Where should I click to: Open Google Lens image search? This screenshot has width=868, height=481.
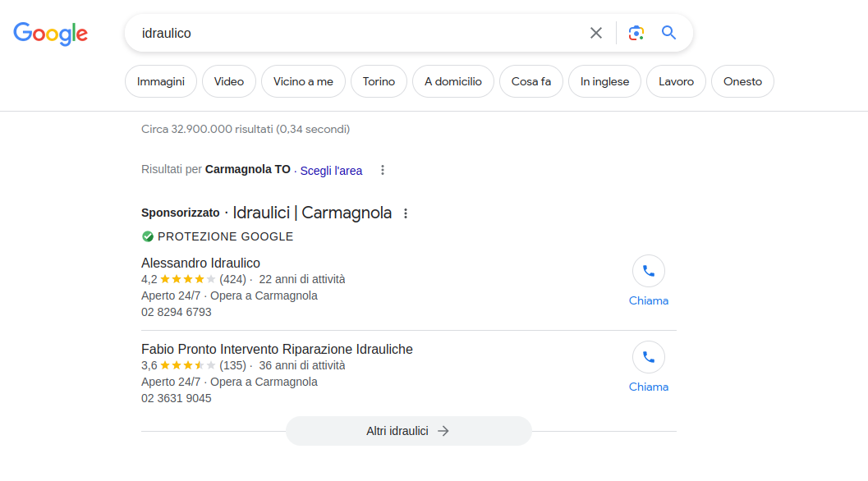(636, 33)
